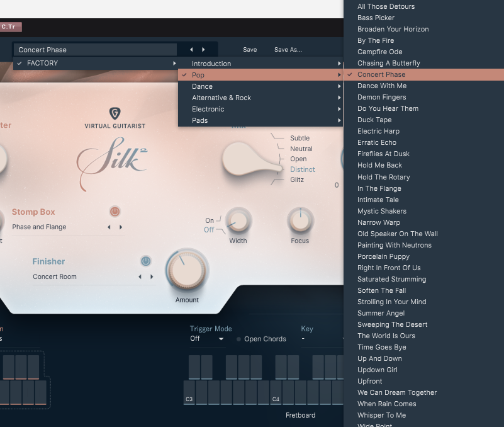Choose the Duck Tape preset

423,120
